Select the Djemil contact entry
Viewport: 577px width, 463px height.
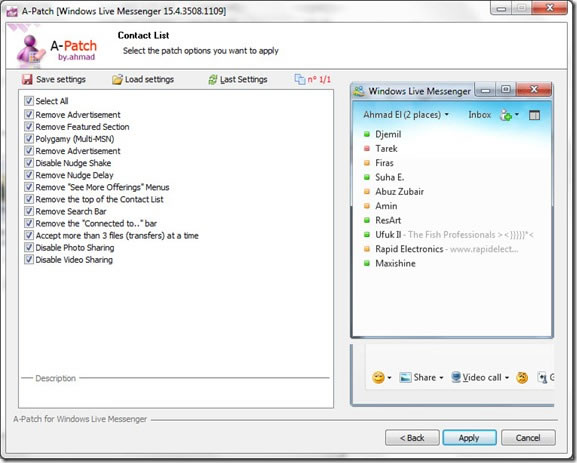(388, 134)
